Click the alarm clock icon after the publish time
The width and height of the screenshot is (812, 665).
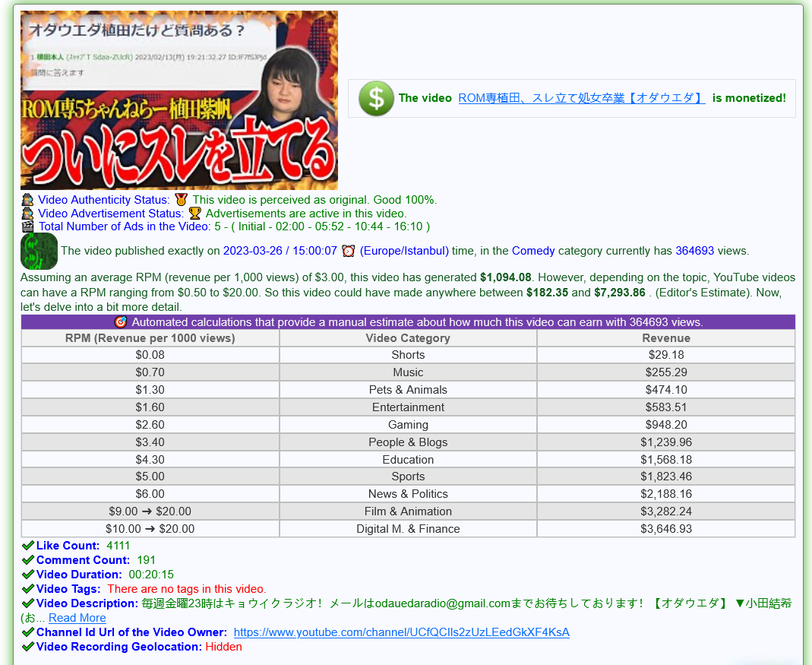coord(349,251)
